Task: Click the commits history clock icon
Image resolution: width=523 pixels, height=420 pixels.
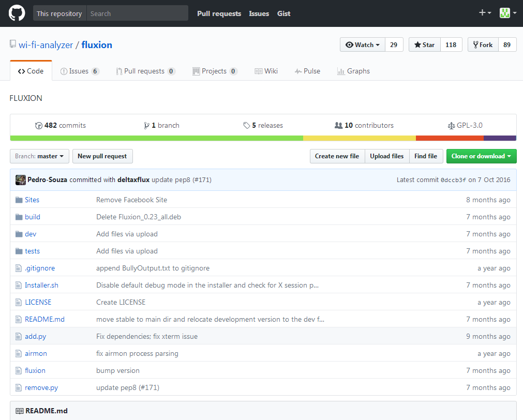Action: tap(39, 126)
